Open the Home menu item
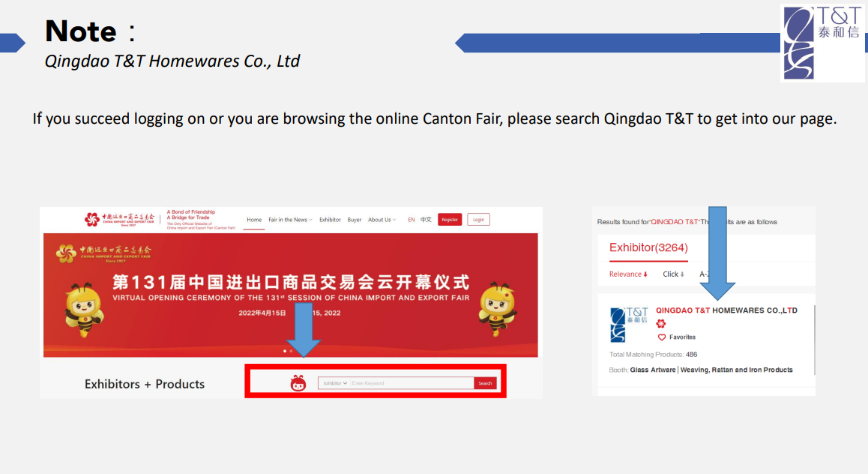 click(x=254, y=220)
